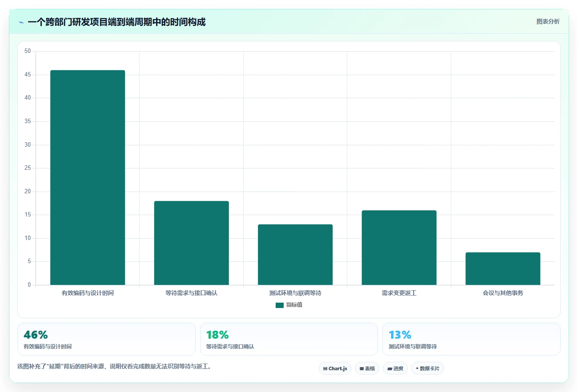Open the 13% stat card
Image resolution: width=578 pixels, height=392 pixels.
pyautogui.click(x=471, y=339)
